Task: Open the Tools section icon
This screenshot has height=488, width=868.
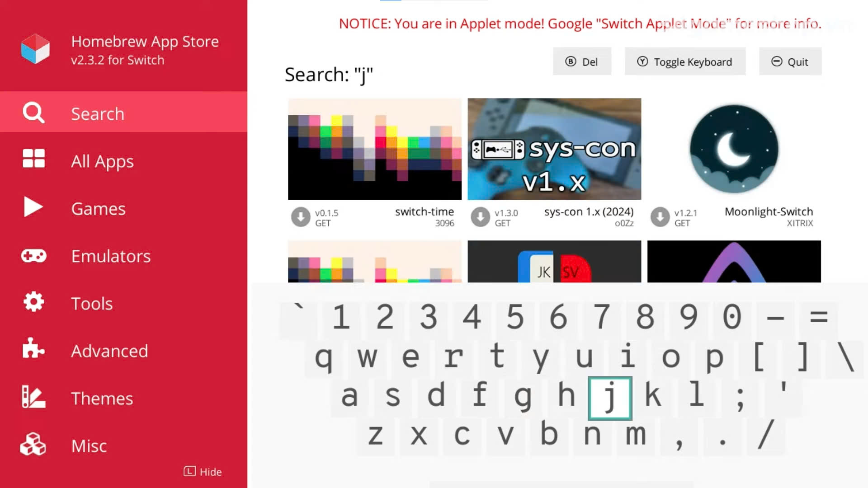Action: point(33,303)
